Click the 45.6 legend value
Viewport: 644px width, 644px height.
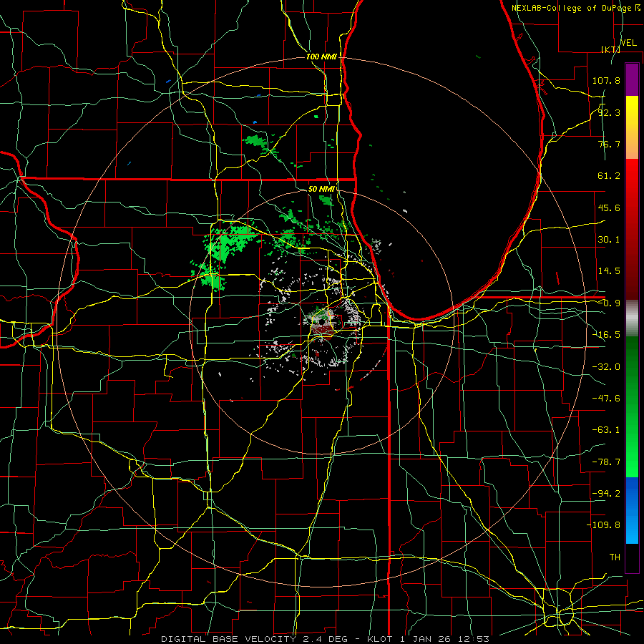click(x=609, y=208)
